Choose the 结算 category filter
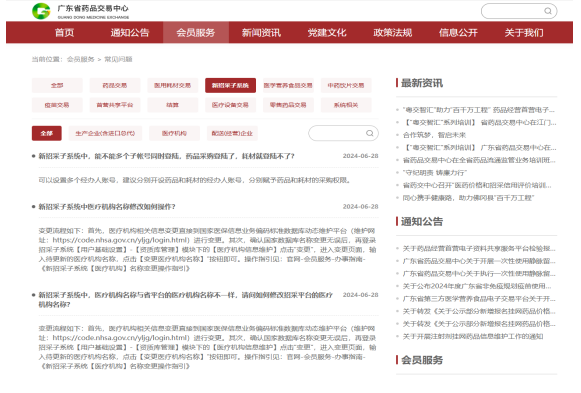 [x=173, y=105]
